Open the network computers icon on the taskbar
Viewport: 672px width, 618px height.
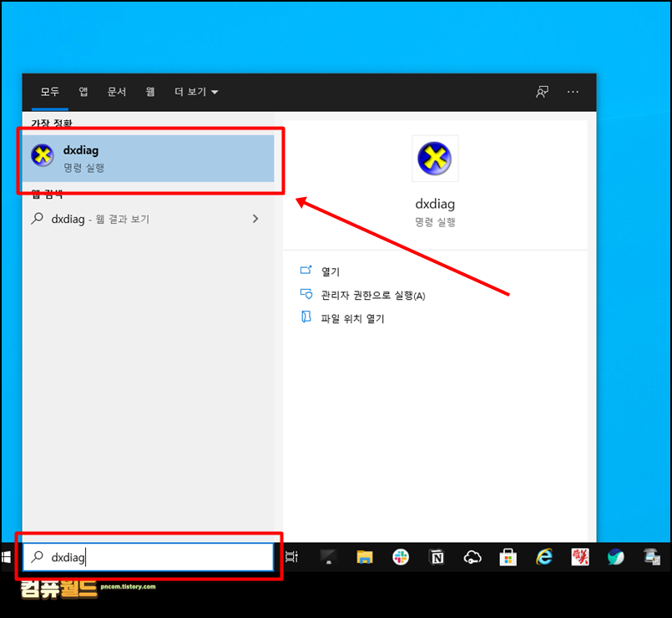[652, 557]
